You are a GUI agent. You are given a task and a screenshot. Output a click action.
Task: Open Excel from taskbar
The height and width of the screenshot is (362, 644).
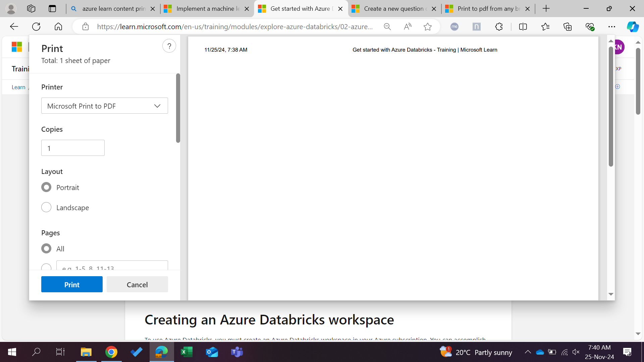tap(186, 352)
